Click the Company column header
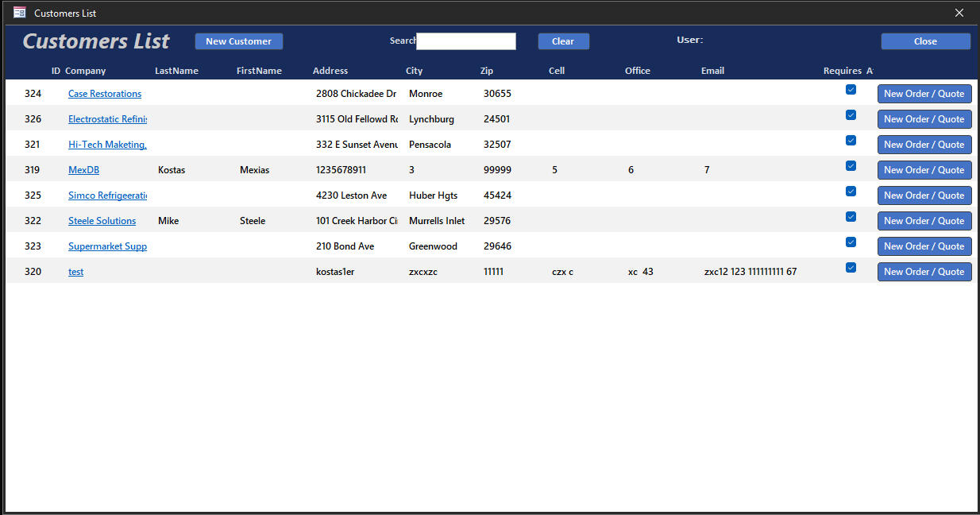The image size is (980, 515). (85, 71)
